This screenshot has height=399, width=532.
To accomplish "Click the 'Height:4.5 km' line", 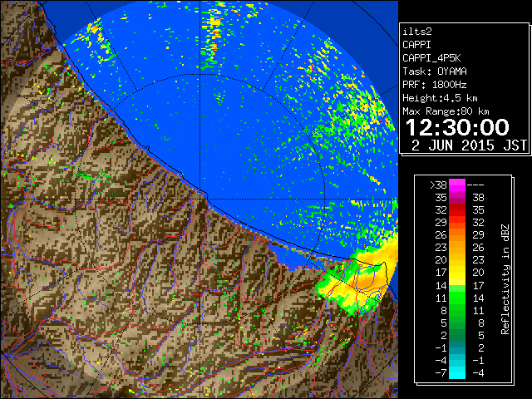I will tap(440, 98).
